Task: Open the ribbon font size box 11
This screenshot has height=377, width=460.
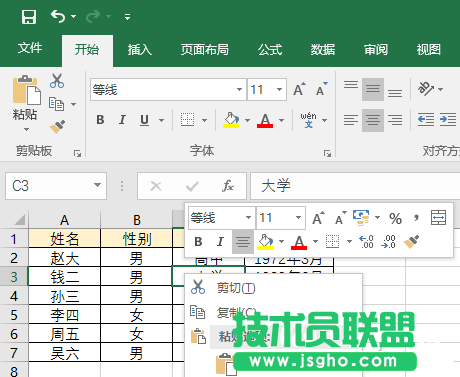Action: [x=267, y=89]
